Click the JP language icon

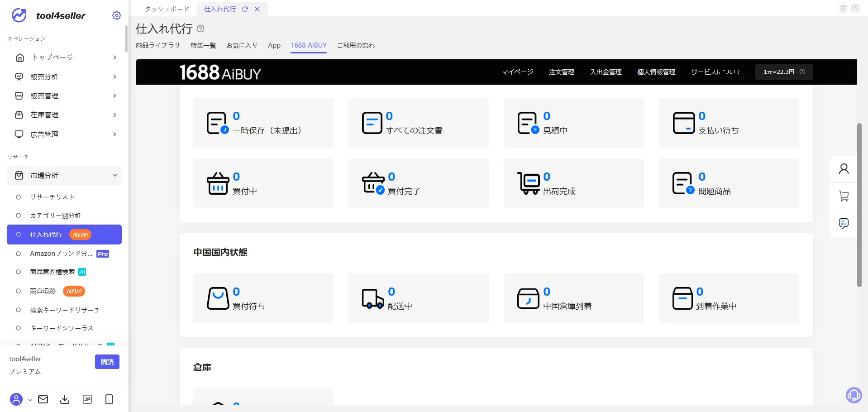(87, 399)
